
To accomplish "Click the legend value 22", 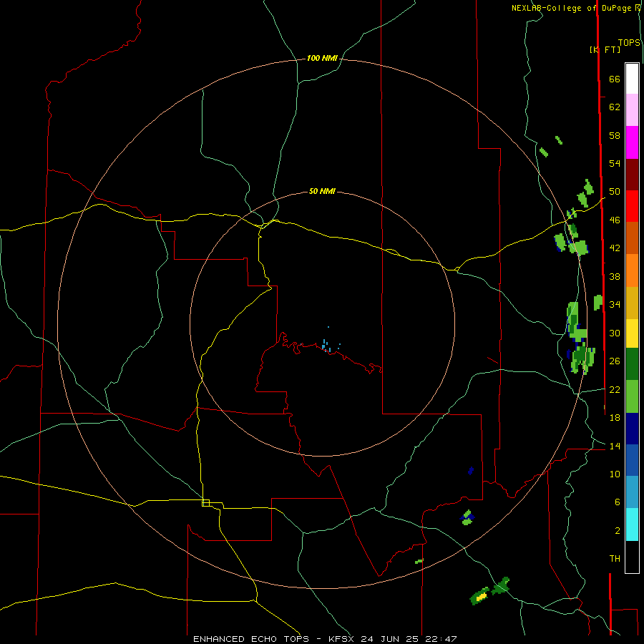I will click(615, 390).
